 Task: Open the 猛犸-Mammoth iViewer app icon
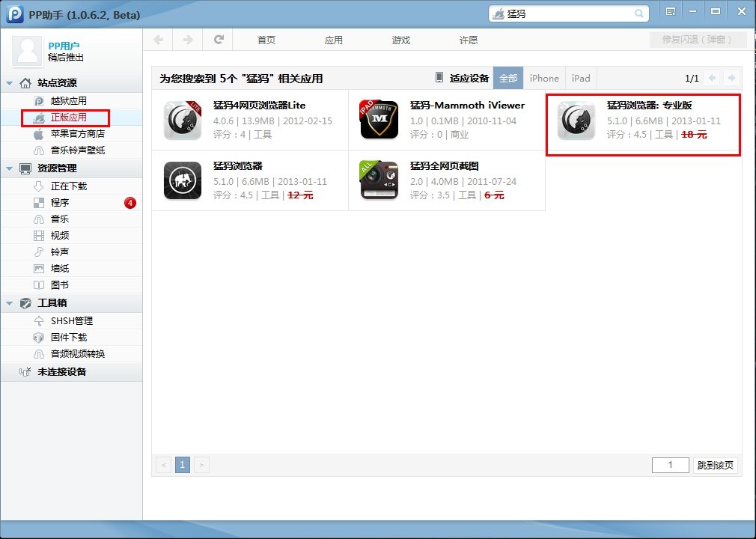point(379,120)
